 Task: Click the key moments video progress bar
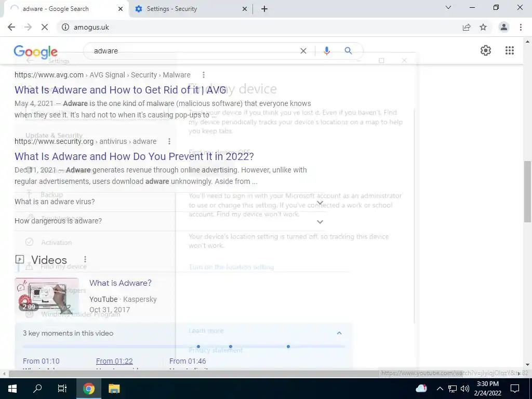(x=184, y=347)
